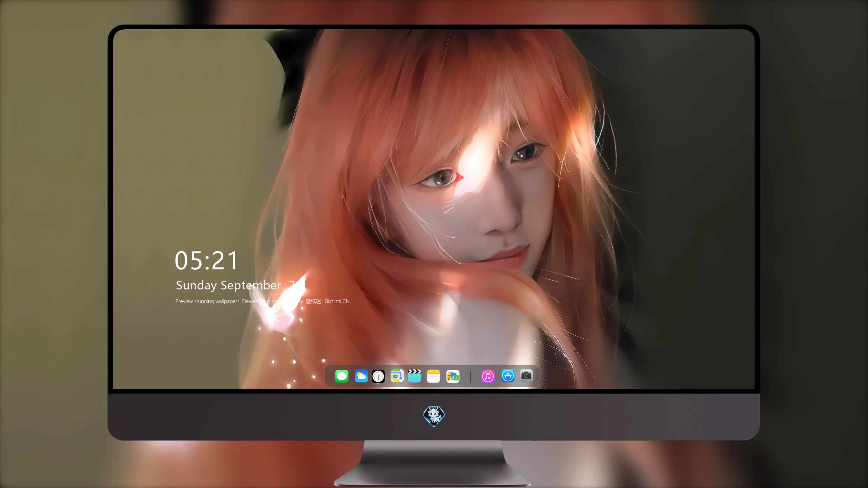Open the Camera app in the dock
Image resolution: width=868 pixels, height=488 pixels.
click(x=526, y=375)
